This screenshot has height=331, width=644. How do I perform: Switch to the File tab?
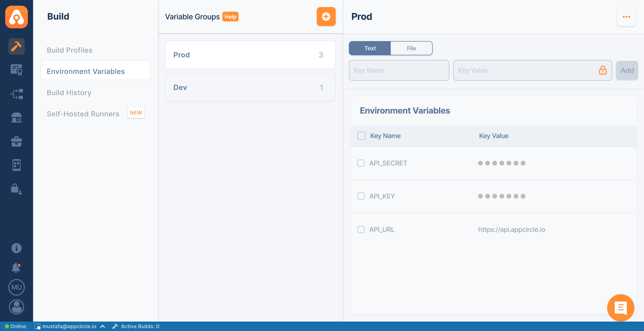pos(411,48)
